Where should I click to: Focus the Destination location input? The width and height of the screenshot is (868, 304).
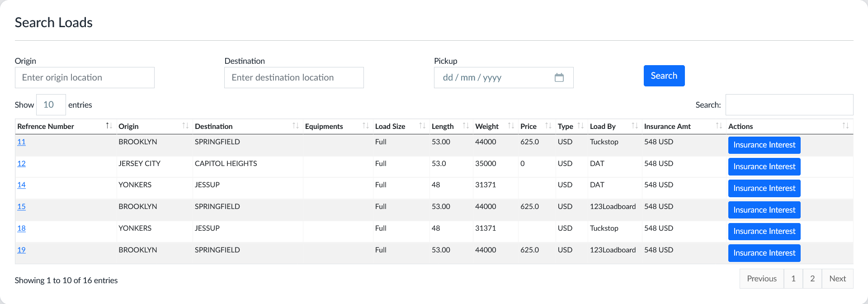294,77
